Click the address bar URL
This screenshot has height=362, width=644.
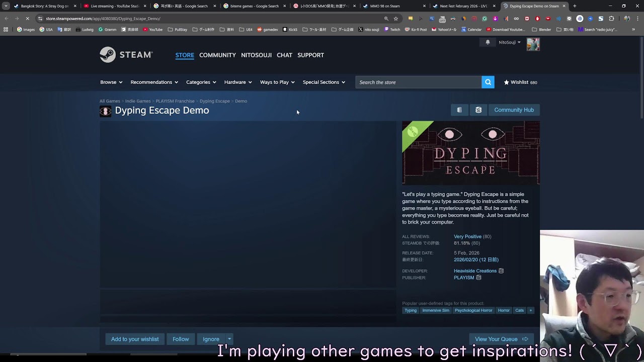[103, 19]
